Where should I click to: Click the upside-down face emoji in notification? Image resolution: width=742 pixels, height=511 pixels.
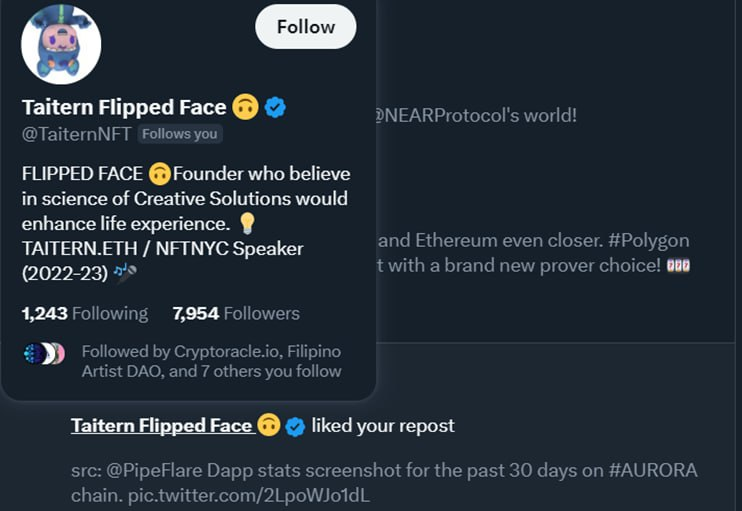pyautogui.click(x=268, y=426)
